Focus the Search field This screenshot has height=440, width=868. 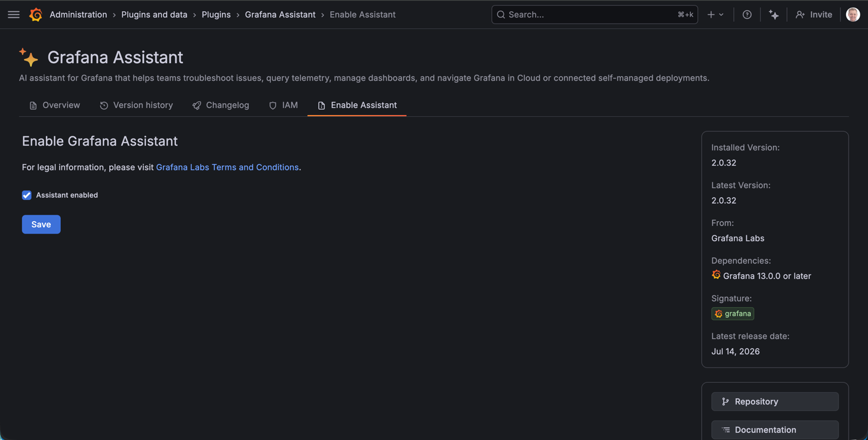click(595, 15)
